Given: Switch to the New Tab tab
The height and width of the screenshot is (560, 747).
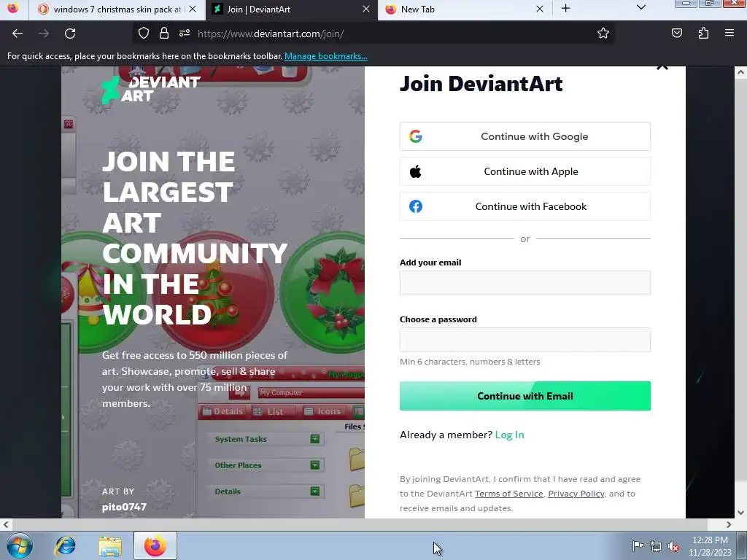Looking at the screenshot, I should click(x=465, y=9).
